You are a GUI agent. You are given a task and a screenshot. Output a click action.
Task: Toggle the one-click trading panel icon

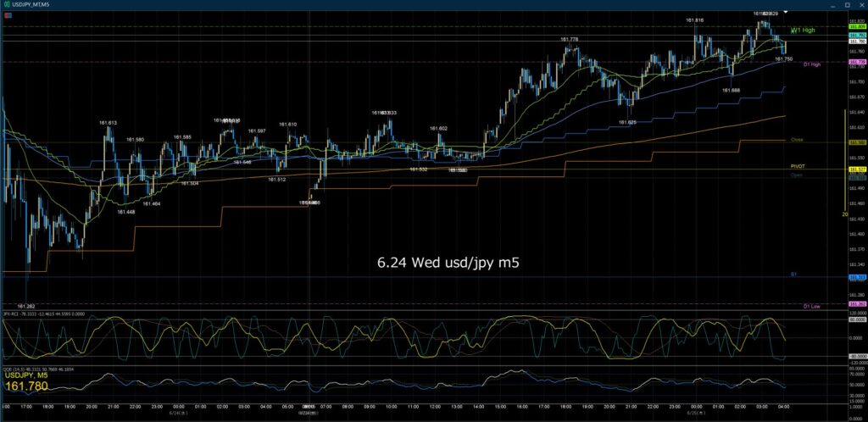pyautogui.click(x=6, y=15)
